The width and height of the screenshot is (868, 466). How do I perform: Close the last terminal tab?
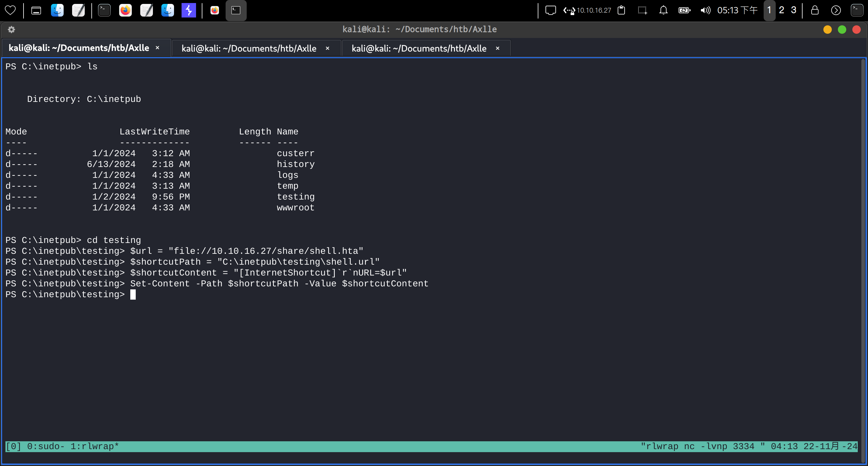point(497,49)
